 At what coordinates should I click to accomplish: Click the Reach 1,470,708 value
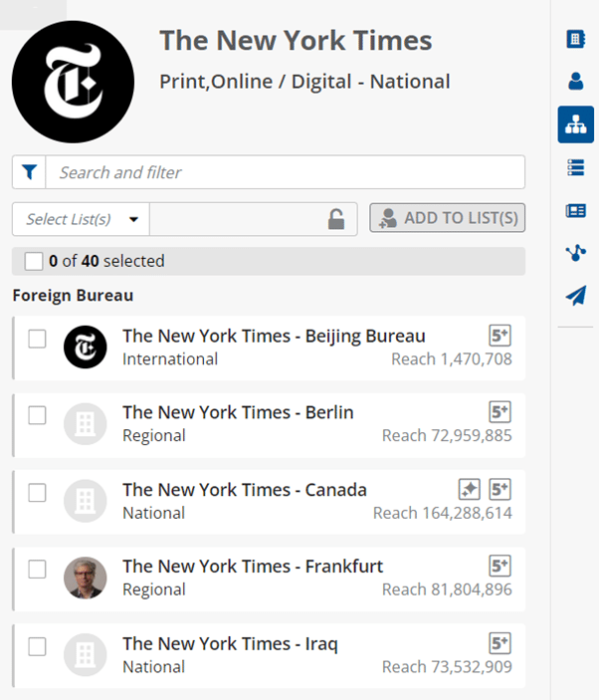pos(452,358)
